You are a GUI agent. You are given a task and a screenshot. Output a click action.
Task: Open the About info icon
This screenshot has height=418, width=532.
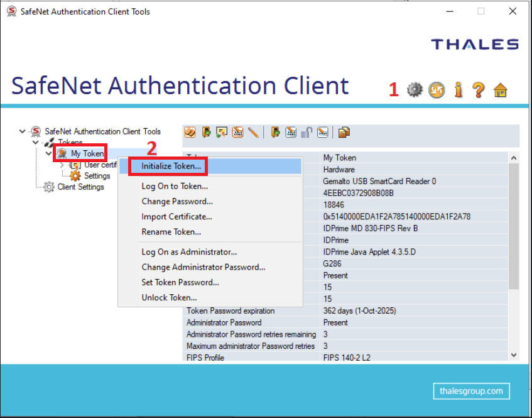(459, 90)
